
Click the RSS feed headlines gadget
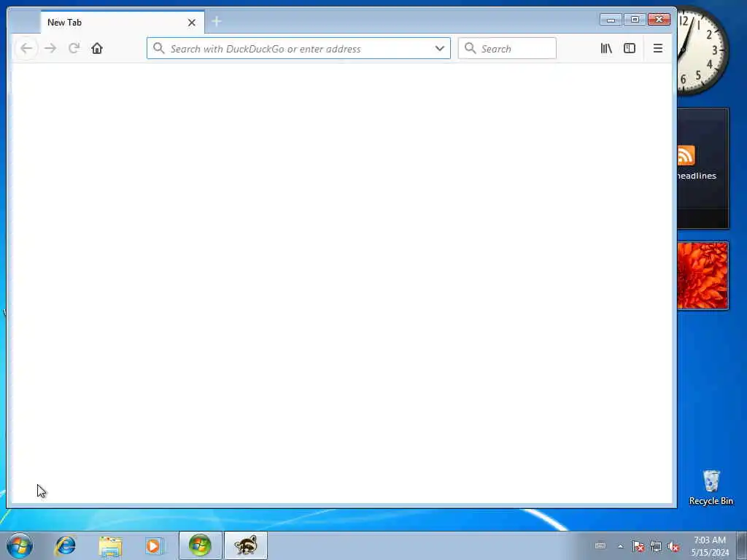coord(703,168)
